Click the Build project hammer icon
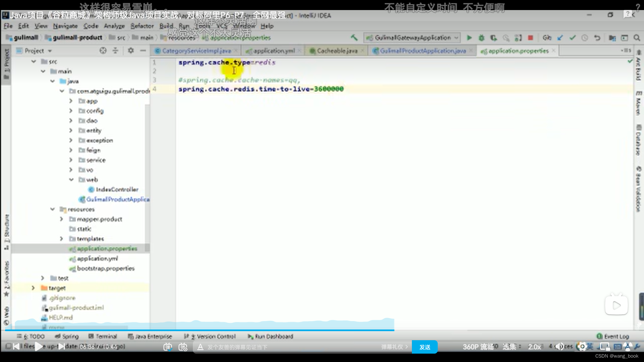The width and height of the screenshot is (644, 362). tap(354, 38)
